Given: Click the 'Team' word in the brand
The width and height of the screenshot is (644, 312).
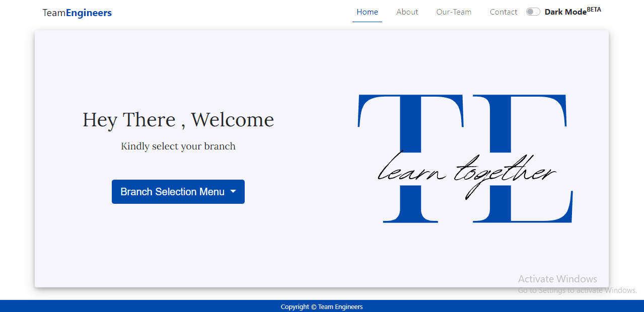Looking at the screenshot, I should [54, 13].
